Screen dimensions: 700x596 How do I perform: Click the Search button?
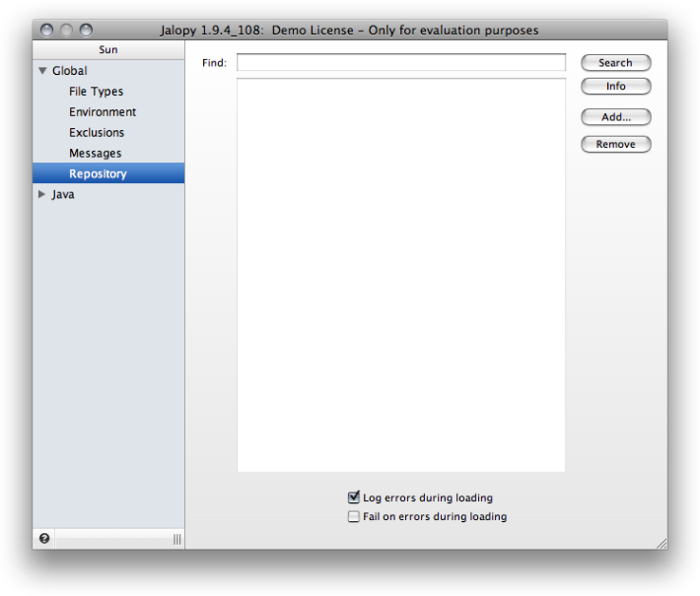click(x=615, y=63)
